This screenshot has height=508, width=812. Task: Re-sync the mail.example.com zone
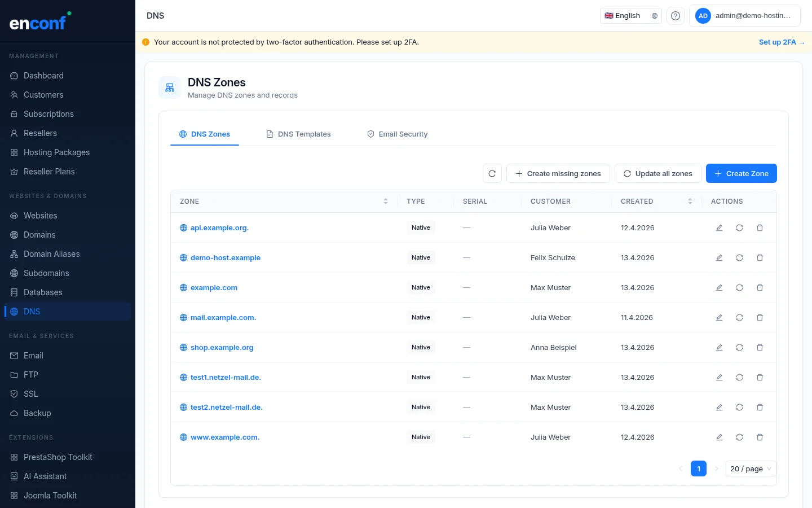coord(739,317)
